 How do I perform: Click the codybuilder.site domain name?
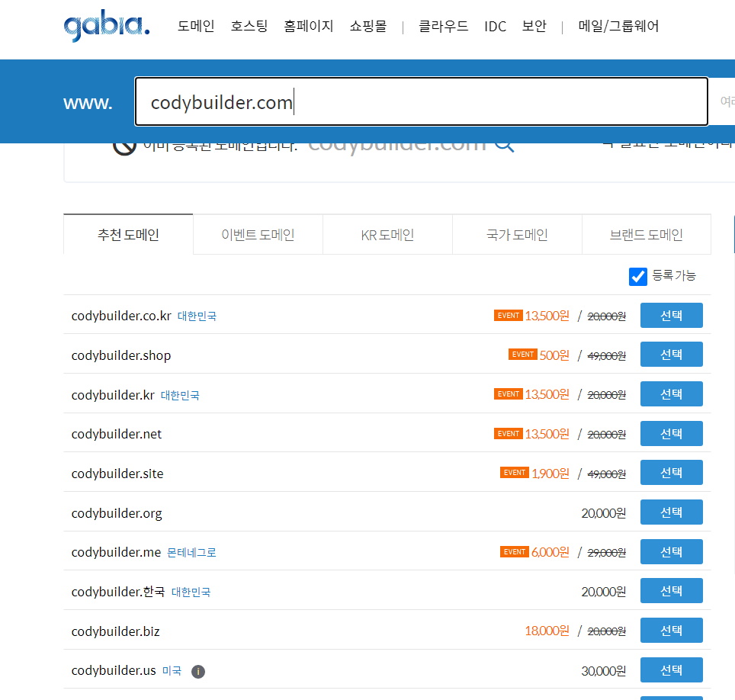[x=117, y=474]
